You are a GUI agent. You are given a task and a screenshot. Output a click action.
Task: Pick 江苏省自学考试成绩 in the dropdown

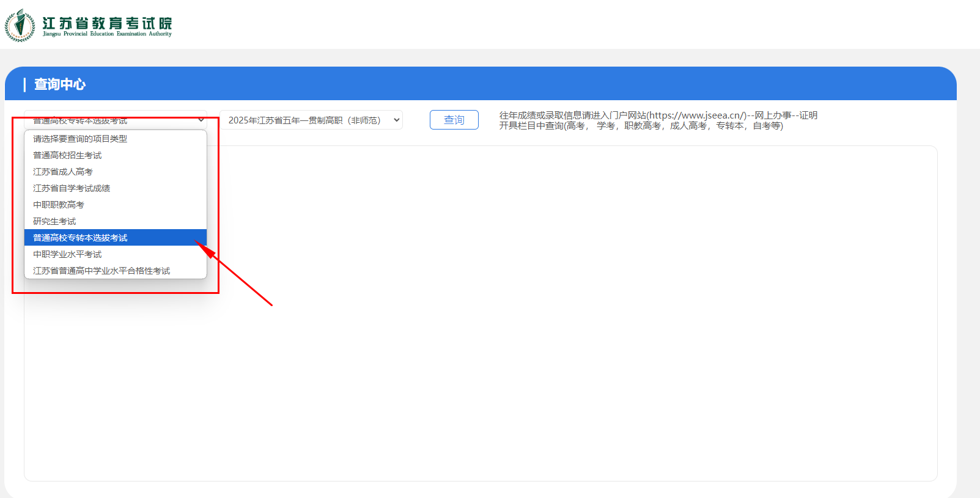click(72, 188)
